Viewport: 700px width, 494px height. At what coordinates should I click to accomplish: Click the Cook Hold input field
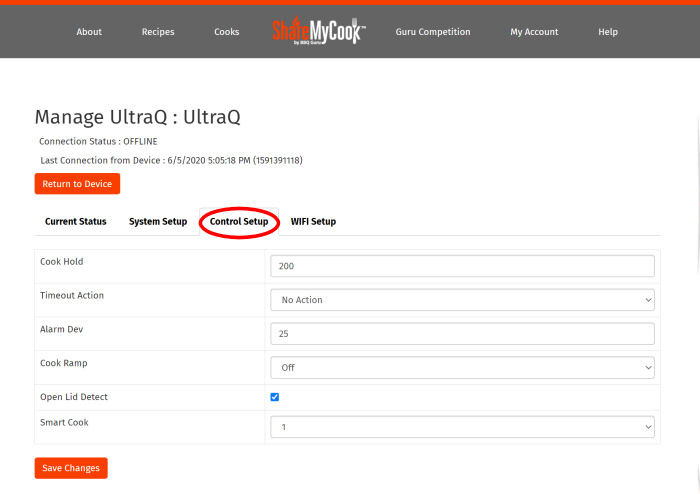(462, 266)
